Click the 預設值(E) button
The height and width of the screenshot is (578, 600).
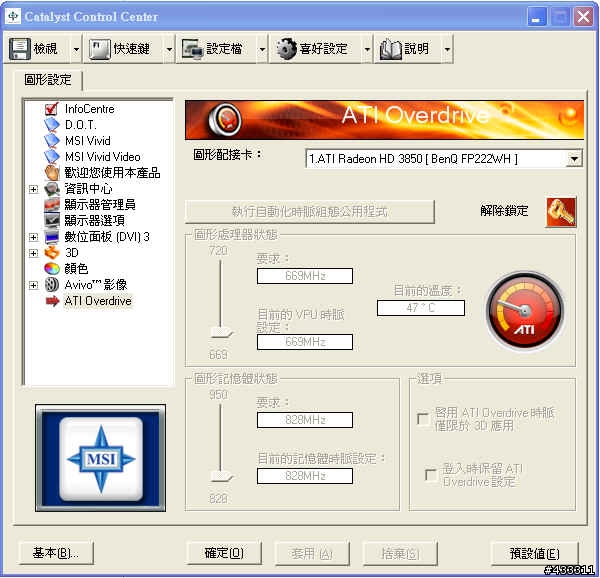pyautogui.click(x=534, y=553)
